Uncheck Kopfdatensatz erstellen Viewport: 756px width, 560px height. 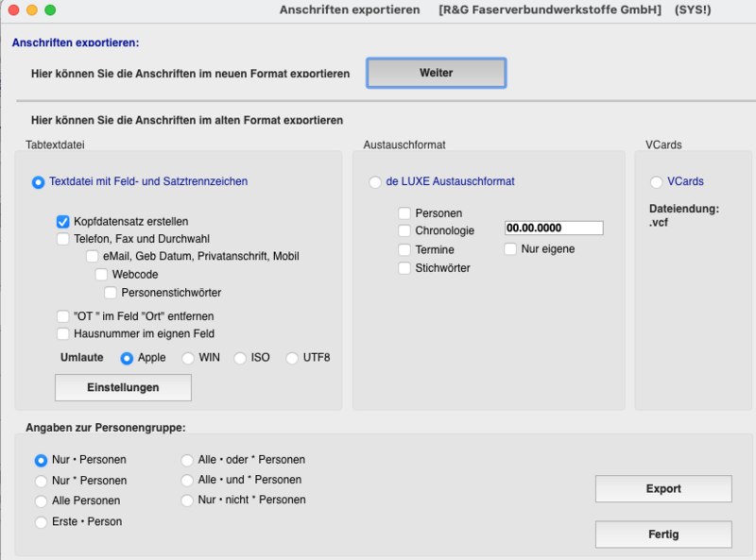pos(63,221)
